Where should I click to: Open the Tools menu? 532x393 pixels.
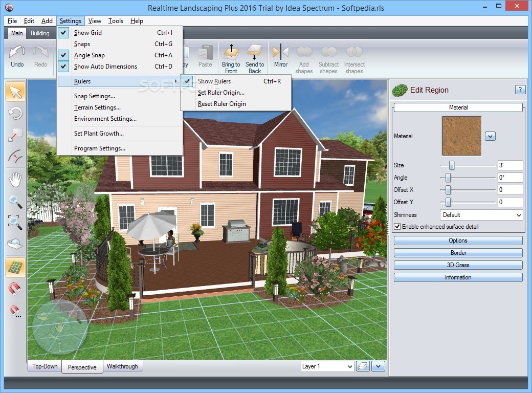coord(116,20)
